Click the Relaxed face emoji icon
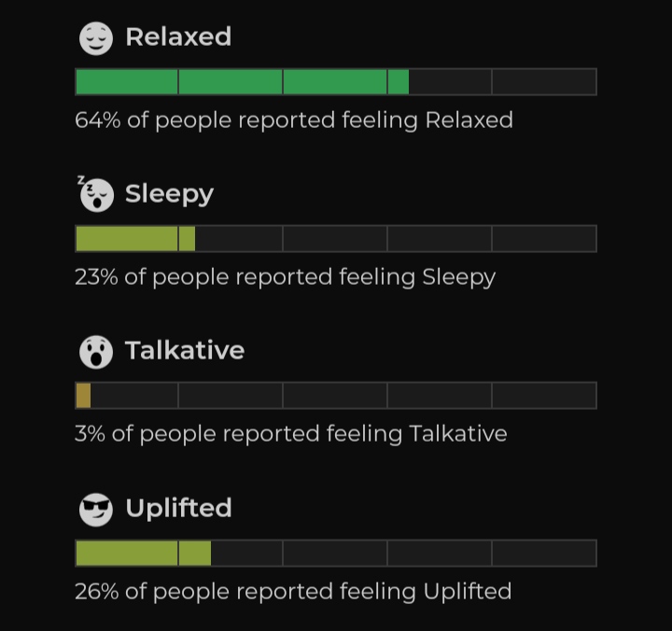 point(95,38)
